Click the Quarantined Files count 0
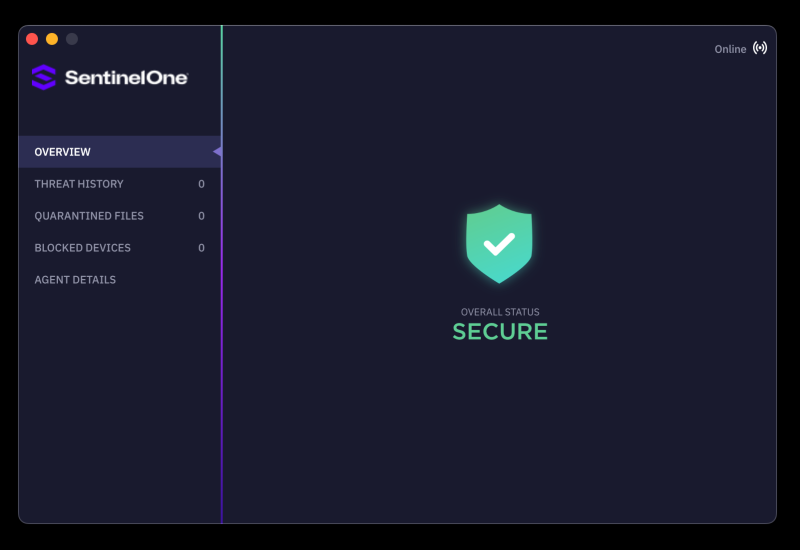This screenshot has width=800, height=550. pos(202,216)
